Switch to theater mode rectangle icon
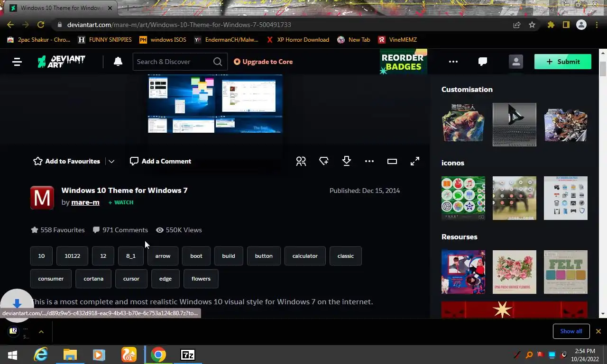 tap(392, 161)
